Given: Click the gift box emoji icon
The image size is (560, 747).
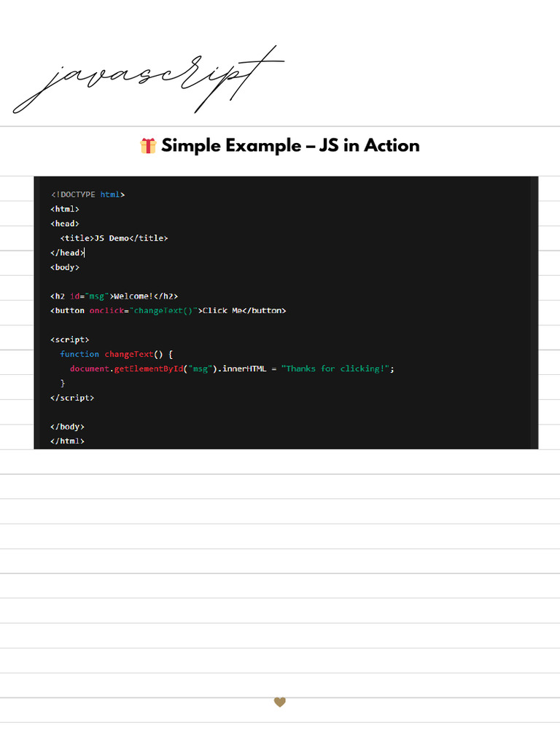Looking at the screenshot, I should 148,146.
